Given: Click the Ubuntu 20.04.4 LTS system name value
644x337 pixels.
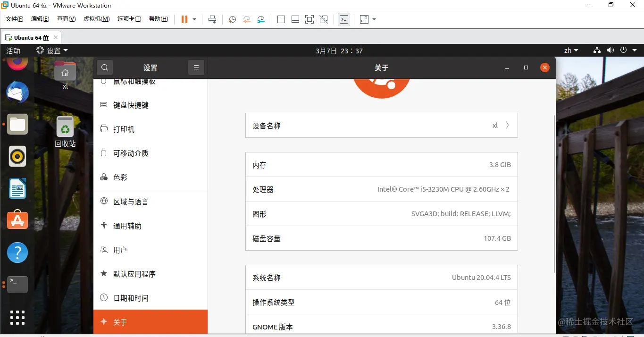Looking at the screenshot, I should click(481, 278).
